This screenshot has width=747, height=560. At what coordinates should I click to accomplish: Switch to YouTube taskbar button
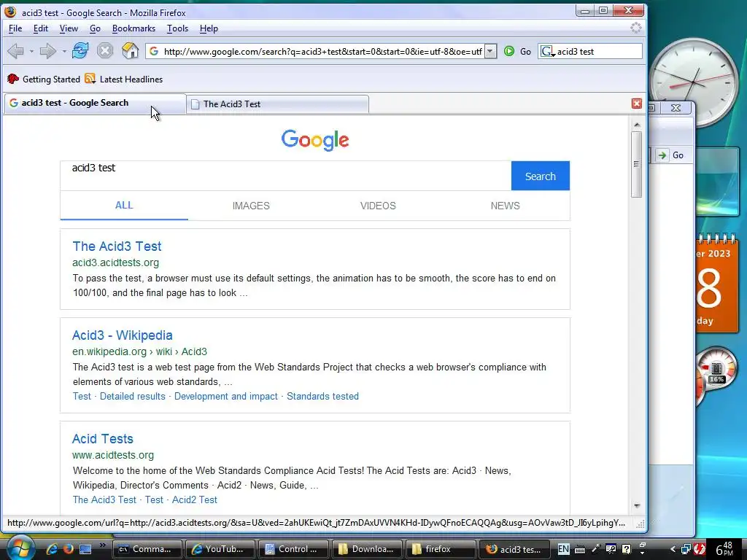[220, 549]
